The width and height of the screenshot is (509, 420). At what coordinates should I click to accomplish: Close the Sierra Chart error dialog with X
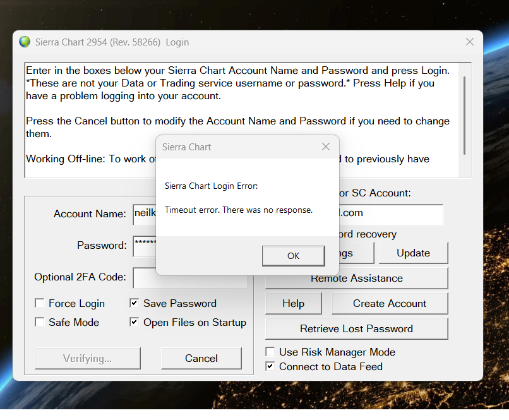(326, 147)
